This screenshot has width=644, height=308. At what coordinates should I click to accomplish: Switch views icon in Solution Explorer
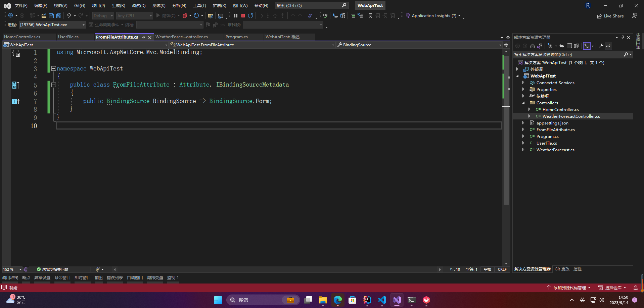point(540,46)
